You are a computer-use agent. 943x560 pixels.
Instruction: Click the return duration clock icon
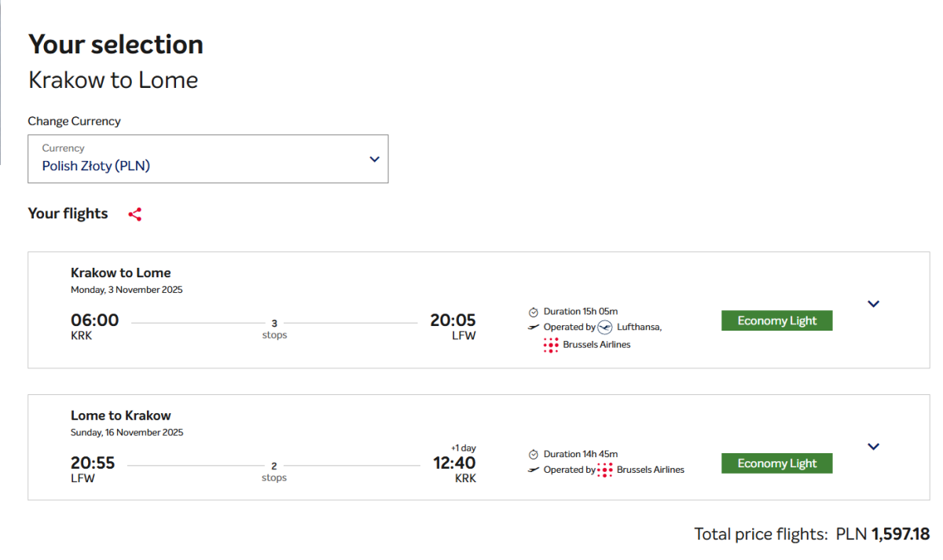[534, 455]
